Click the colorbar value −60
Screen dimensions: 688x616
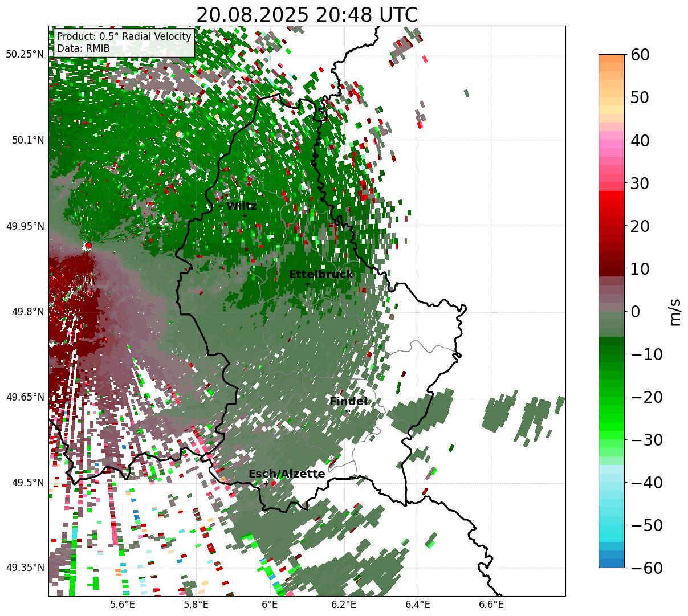[x=646, y=568]
